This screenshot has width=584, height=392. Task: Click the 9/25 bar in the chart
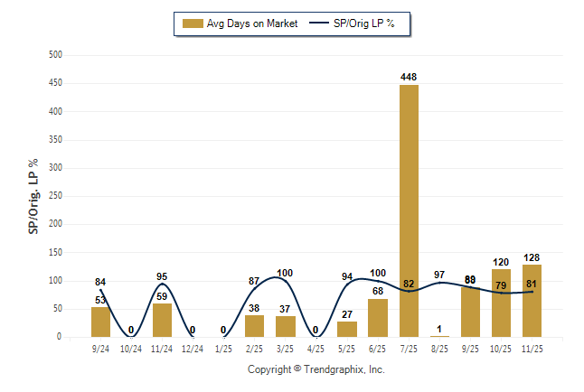470,312
